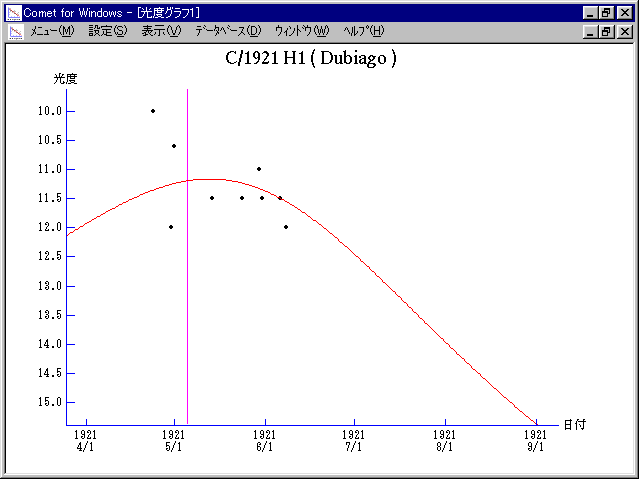Viewport: 639px width, 479px height.
Task: Select the data point at magnitude 10.6
Action: point(174,146)
